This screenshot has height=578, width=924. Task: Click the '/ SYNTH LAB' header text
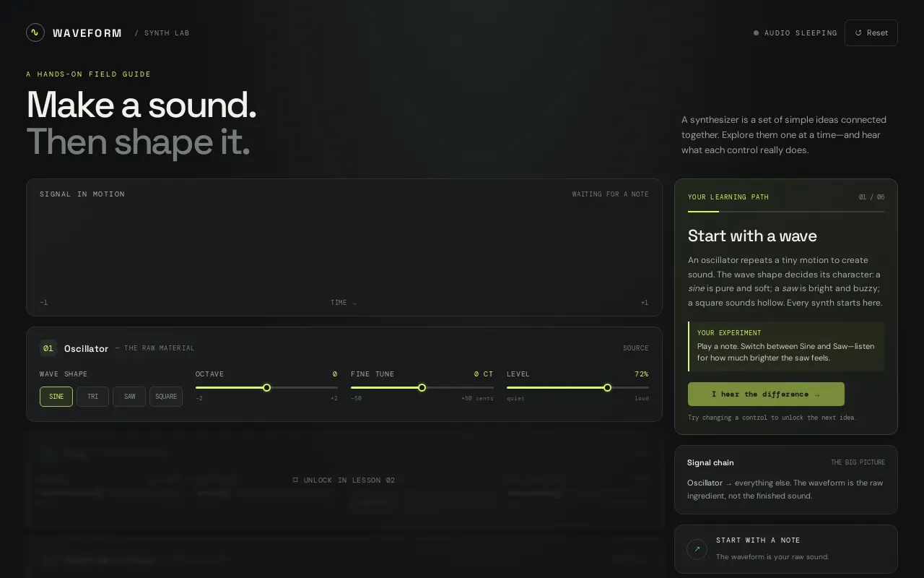(x=162, y=33)
